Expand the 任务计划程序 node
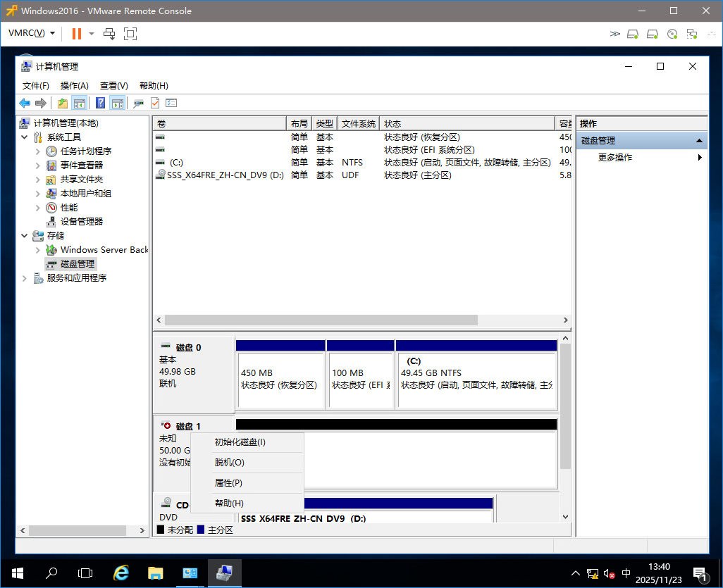This screenshot has height=588, width=723. 38,151
